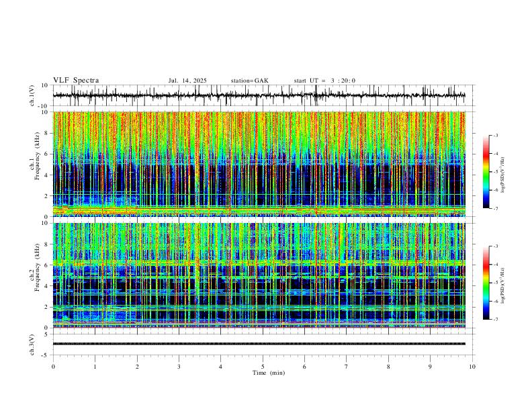Click the ch.1 colorbar '-3' tick value

496,136
